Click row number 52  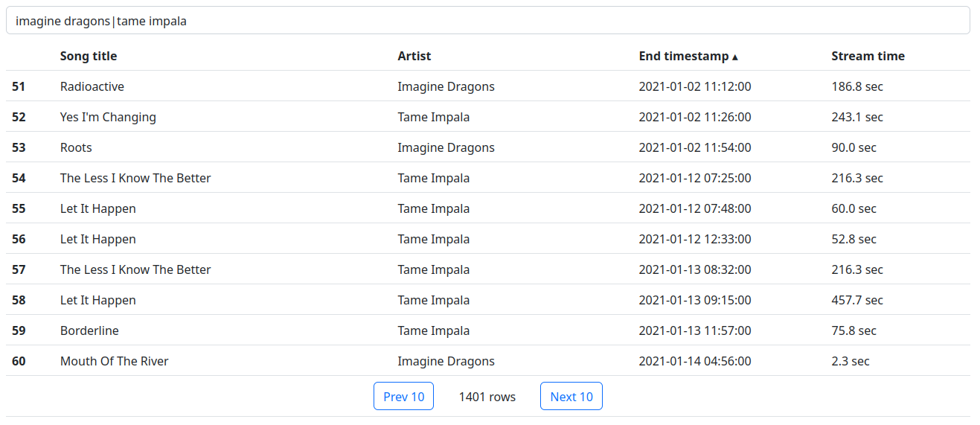19,117
